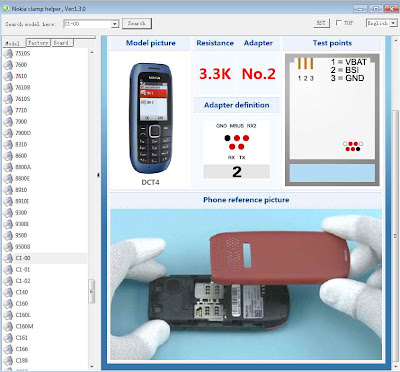Viewport: 400px width, 372px height.
Task: Switch to the Factory tab
Action: click(x=38, y=43)
